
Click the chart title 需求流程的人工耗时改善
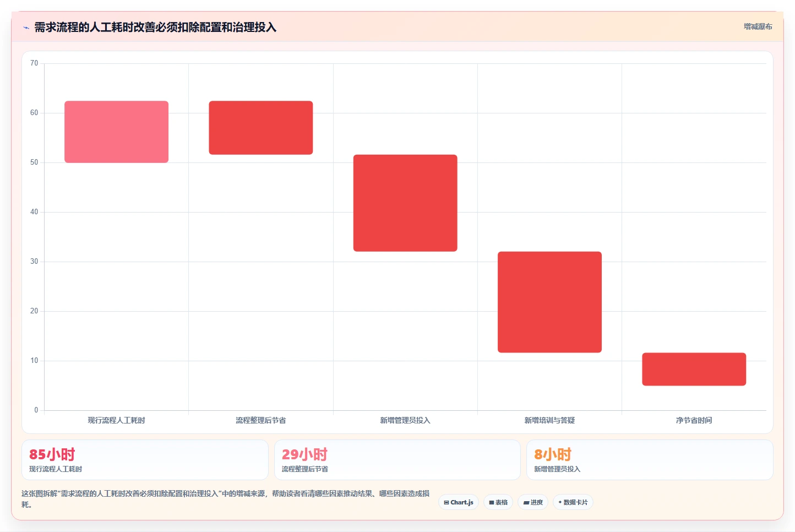(155, 28)
